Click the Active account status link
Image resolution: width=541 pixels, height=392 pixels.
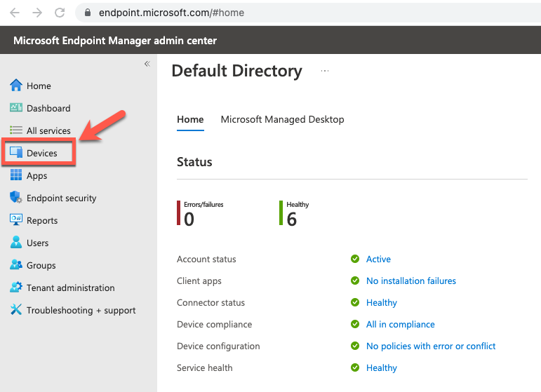pyautogui.click(x=378, y=259)
